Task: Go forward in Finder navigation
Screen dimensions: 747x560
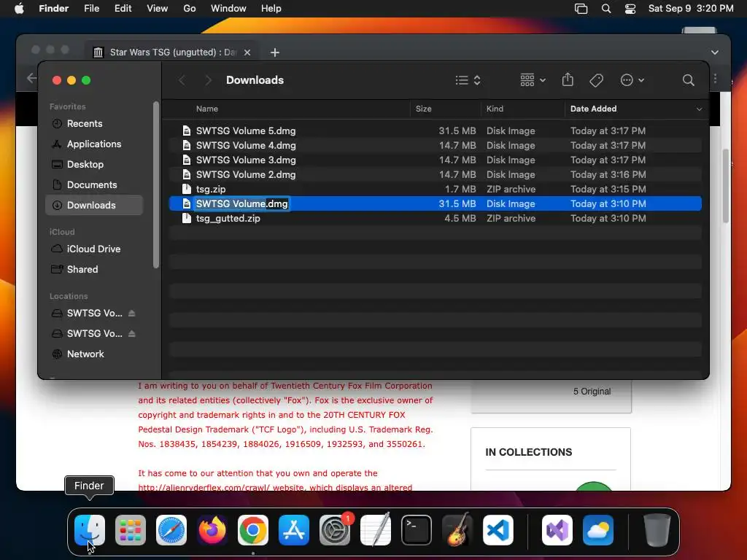Action: [208, 80]
